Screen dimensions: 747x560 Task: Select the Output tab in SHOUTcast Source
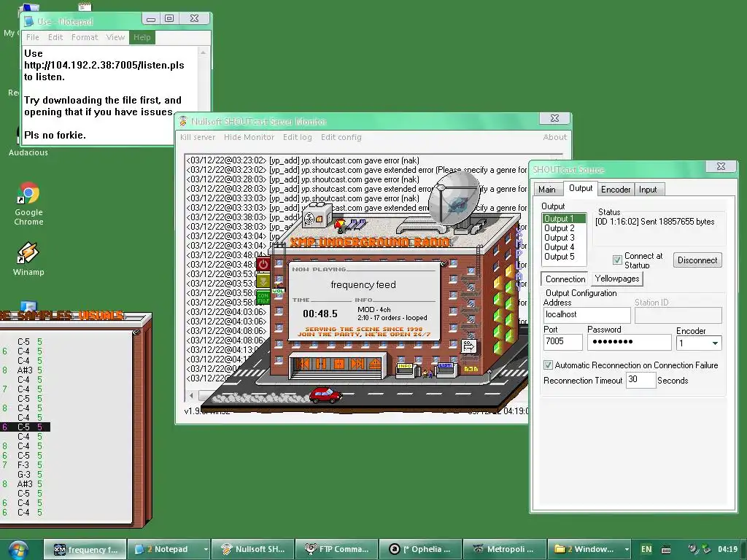(x=580, y=188)
